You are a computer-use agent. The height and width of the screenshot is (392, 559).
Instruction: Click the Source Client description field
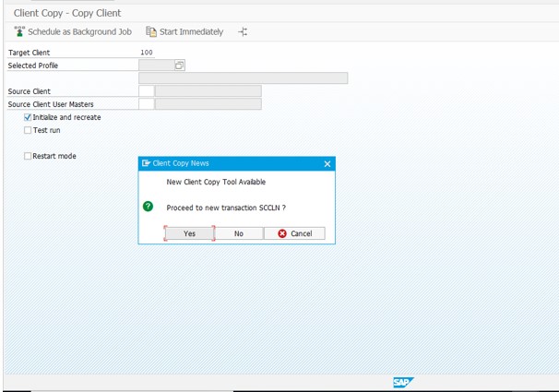[x=208, y=91]
